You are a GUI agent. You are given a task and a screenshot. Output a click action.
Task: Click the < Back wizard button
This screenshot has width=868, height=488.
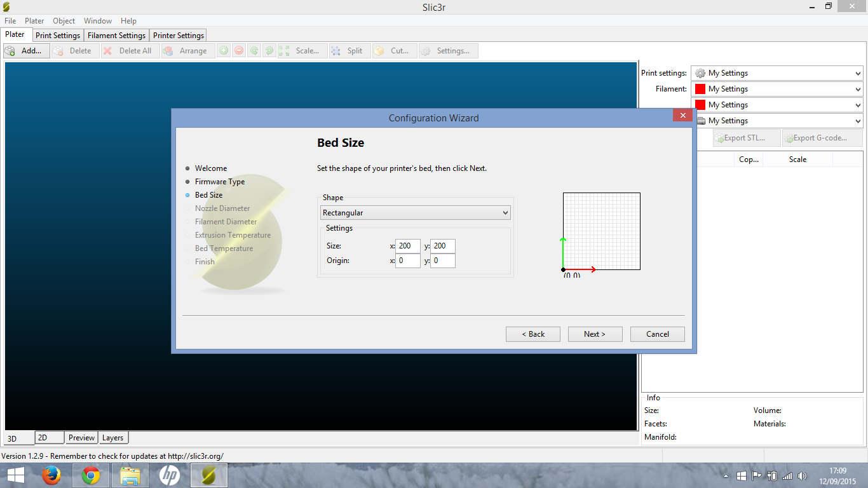point(533,334)
